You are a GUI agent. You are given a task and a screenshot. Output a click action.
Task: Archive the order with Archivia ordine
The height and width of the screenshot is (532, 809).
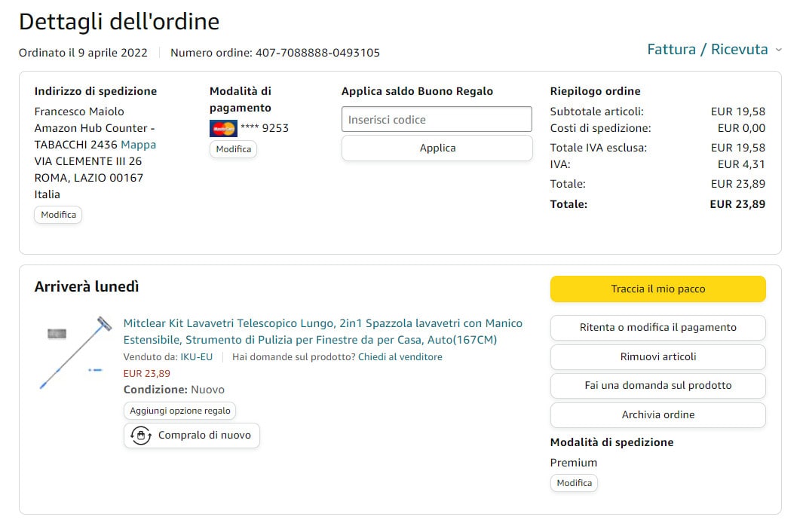tap(657, 415)
